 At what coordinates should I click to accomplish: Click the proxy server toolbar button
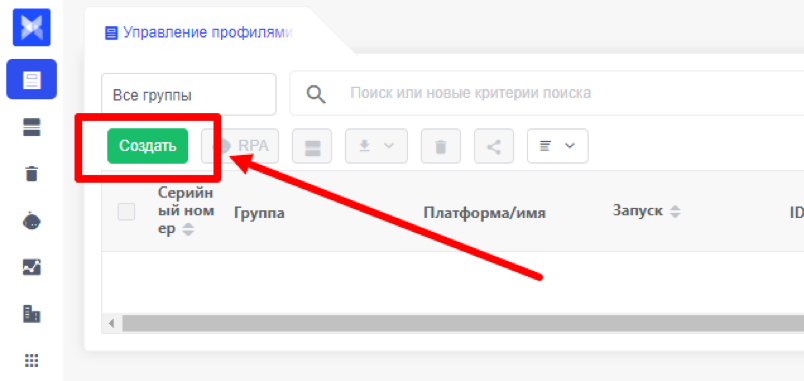[x=312, y=146]
